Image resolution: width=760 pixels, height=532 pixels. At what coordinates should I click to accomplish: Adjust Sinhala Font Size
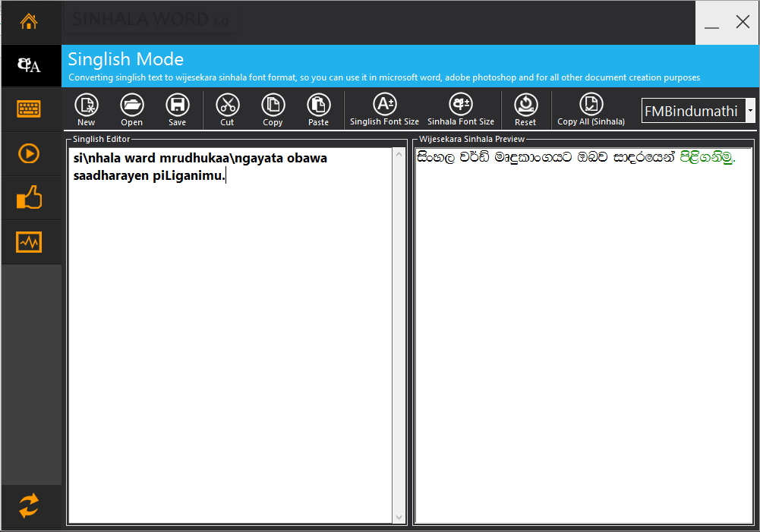point(460,109)
